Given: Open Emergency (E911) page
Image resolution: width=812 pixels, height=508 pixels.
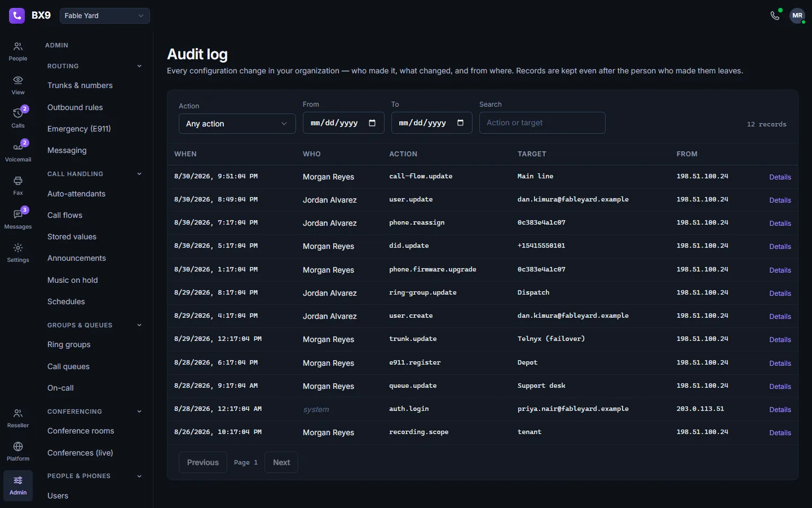Looking at the screenshot, I should [79, 129].
